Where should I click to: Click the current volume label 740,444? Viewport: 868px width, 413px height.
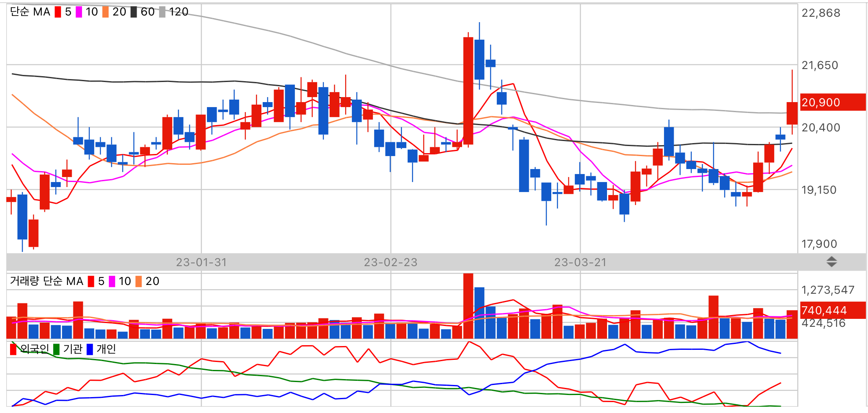[x=832, y=310]
